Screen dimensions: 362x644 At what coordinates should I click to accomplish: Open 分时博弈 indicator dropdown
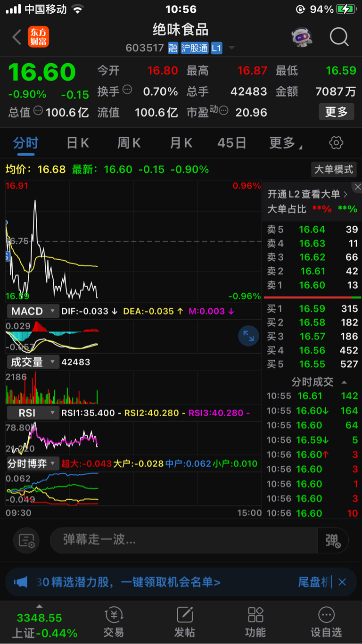(x=32, y=463)
